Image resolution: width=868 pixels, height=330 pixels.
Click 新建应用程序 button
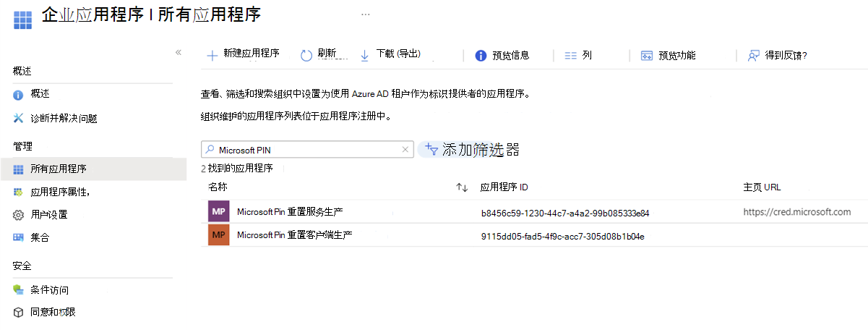251,54
